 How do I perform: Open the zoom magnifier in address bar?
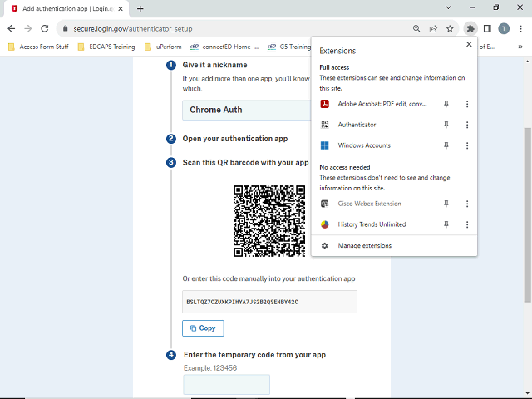coord(416,29)
